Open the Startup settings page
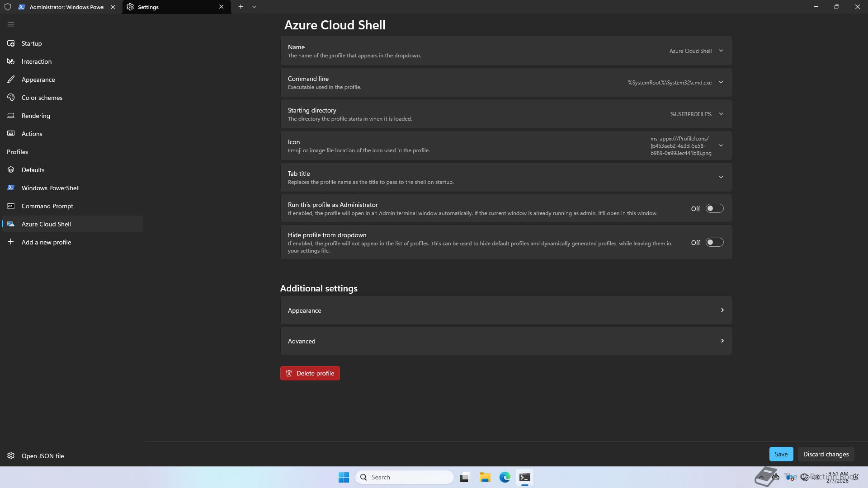The width and height of the screenshot is (868, 488). coord(32,43)
